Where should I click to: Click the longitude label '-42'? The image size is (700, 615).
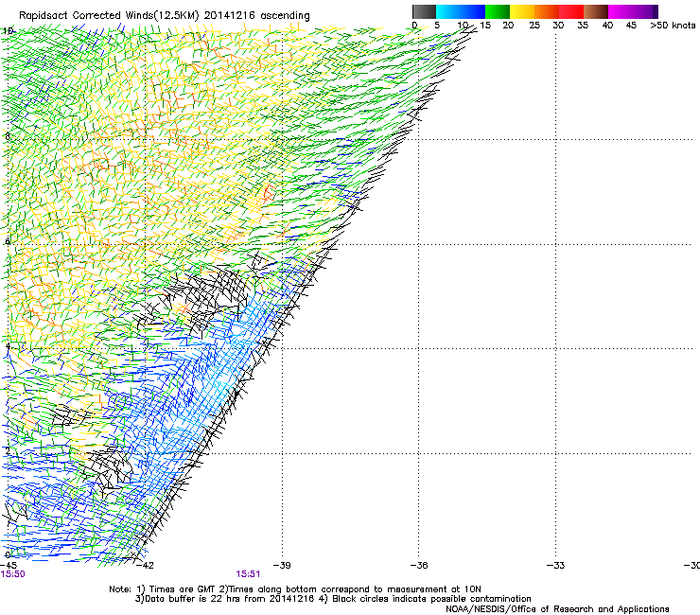pyautogui.click(x=145, y=566)
